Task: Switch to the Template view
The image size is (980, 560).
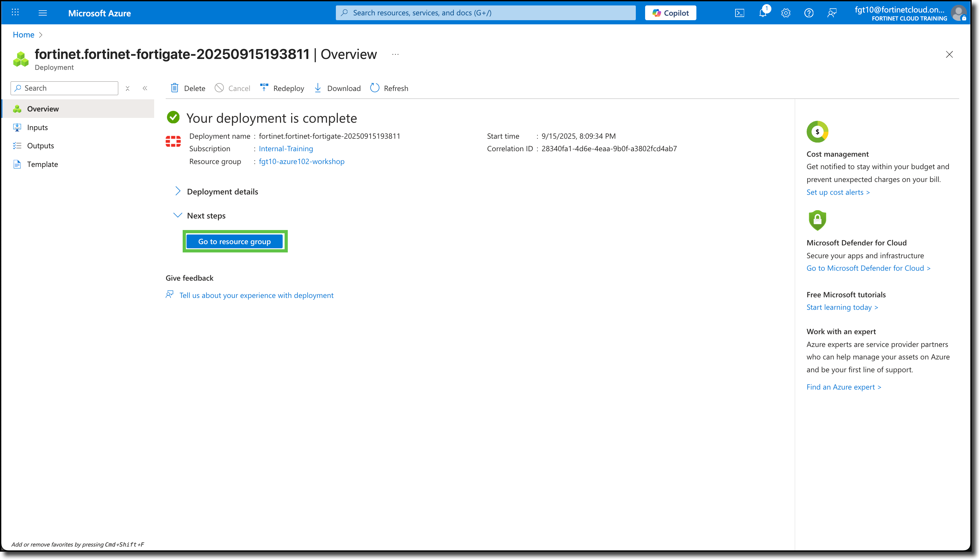Action: click(42, 164)
